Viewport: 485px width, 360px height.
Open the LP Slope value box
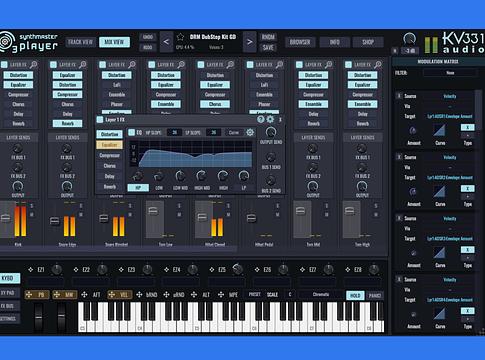click(x=213, y=132)
